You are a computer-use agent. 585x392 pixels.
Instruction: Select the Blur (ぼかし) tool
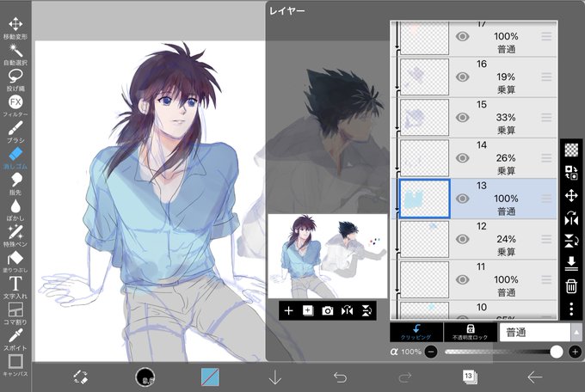click(15, 210)
